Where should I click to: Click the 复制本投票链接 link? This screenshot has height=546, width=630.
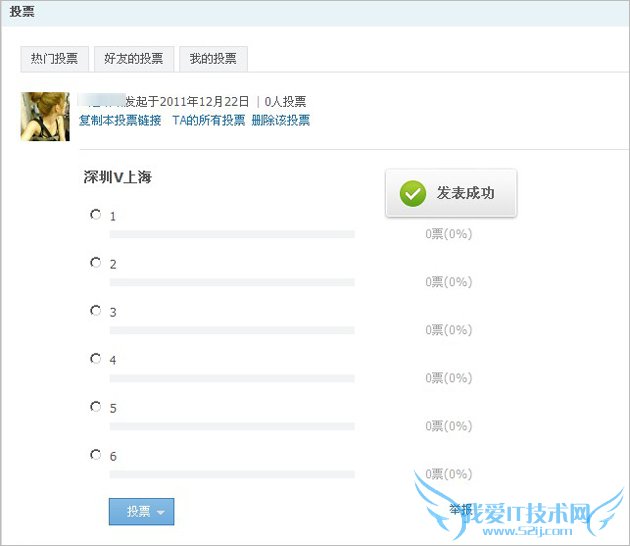[x=120, y=120]
